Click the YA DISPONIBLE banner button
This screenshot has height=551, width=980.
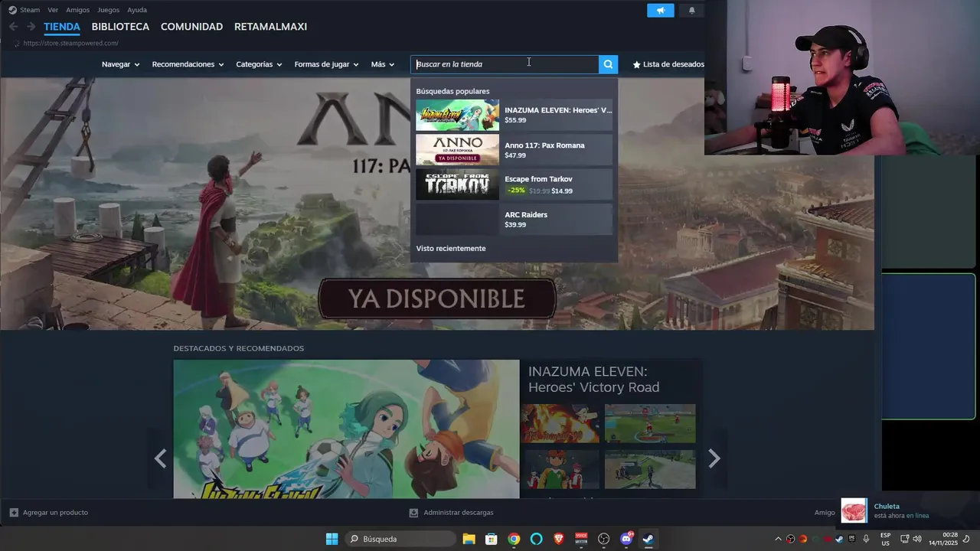pyautogui.click(x=437, y=298)
